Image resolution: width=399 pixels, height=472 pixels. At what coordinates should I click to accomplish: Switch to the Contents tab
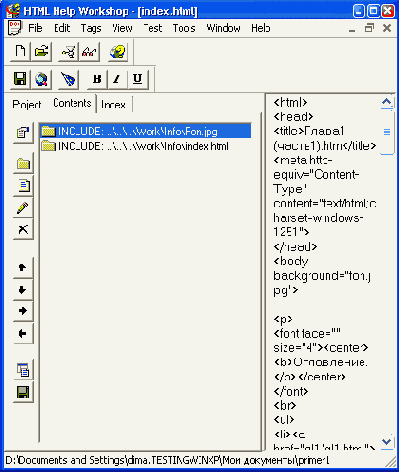(x=72, y=103)
